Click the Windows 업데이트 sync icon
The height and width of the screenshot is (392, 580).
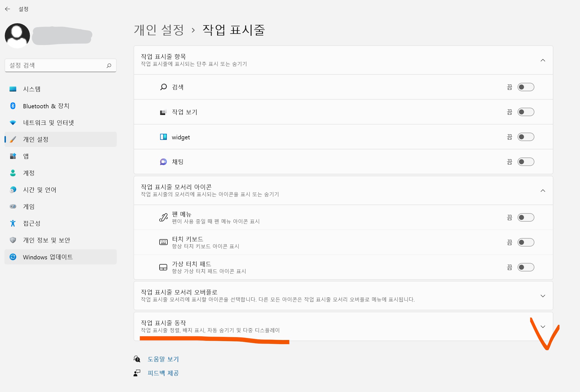[13, 257]
